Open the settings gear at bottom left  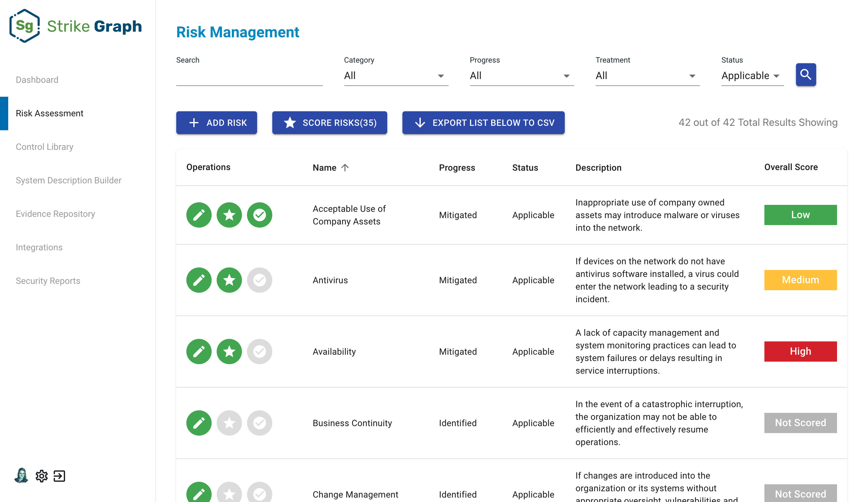point(42,476)
